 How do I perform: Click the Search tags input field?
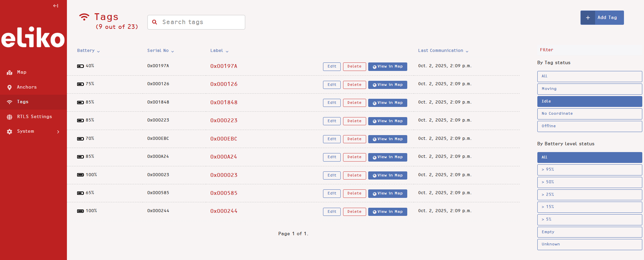(x=200, y=22)
